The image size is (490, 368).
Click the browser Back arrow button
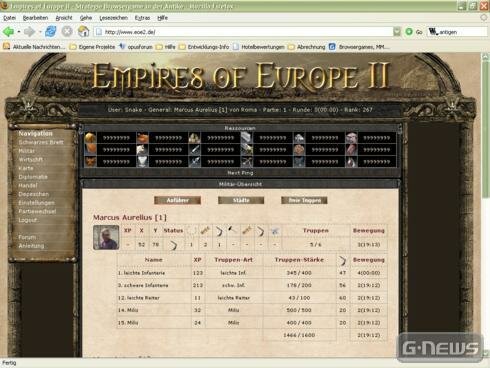[x=8, y=32]
